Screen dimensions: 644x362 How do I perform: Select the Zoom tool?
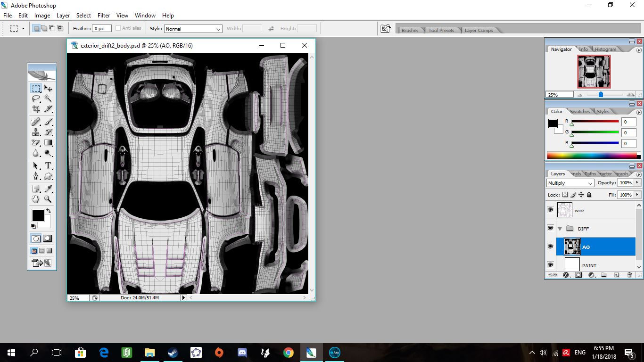coord(48,199)
